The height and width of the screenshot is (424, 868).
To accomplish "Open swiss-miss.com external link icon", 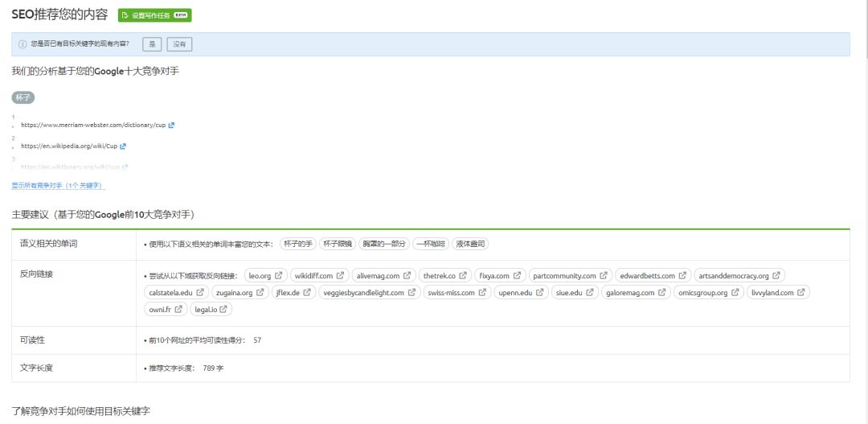I will click(x=482, y=293).
